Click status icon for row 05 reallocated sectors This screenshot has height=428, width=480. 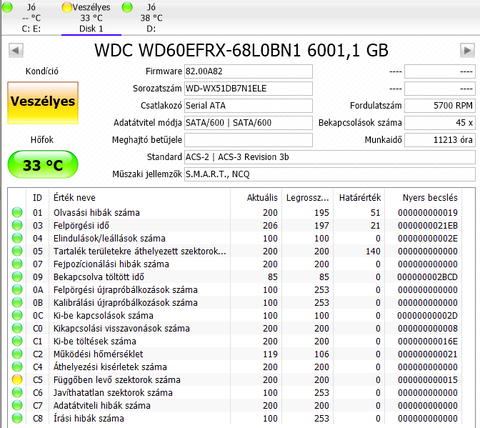[x=17, y=251]
